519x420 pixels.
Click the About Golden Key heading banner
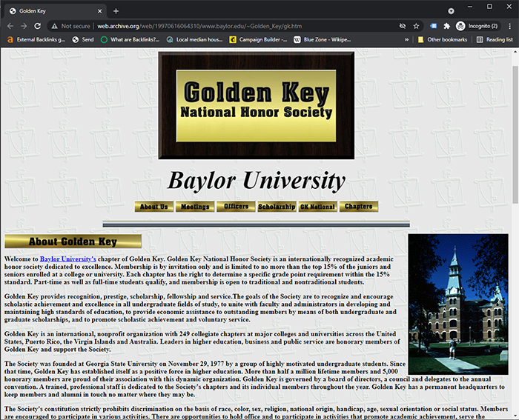click(x=73, y=241)
